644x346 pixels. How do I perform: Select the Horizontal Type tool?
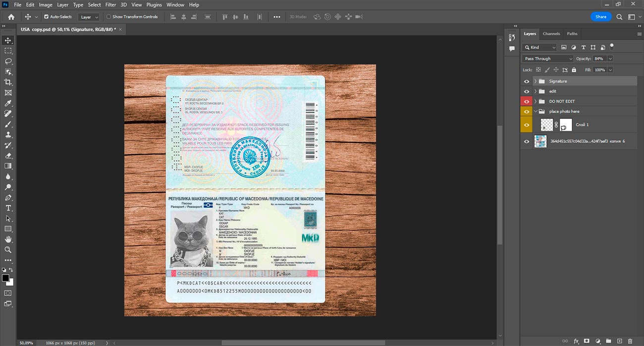pyautogui.click(x=8, y=208)
